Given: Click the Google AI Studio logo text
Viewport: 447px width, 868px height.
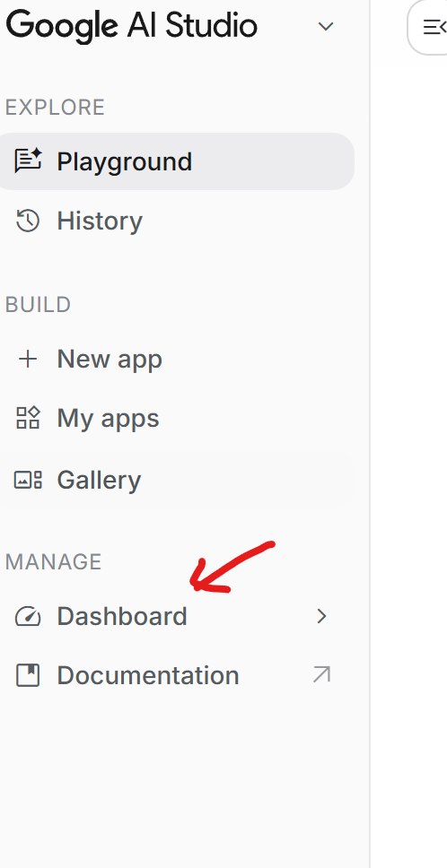Looking at the screenshot, I should [x=131, y=26].
